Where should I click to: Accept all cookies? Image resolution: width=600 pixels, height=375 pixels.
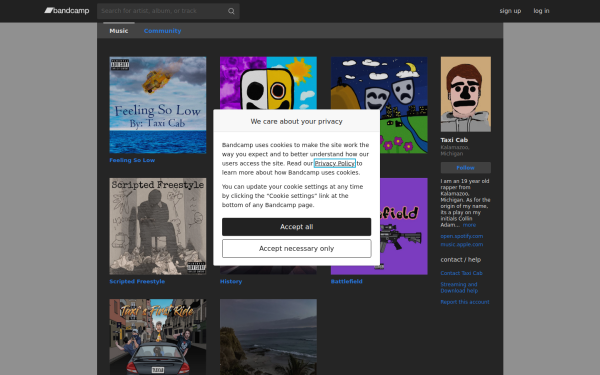point(297,227)
